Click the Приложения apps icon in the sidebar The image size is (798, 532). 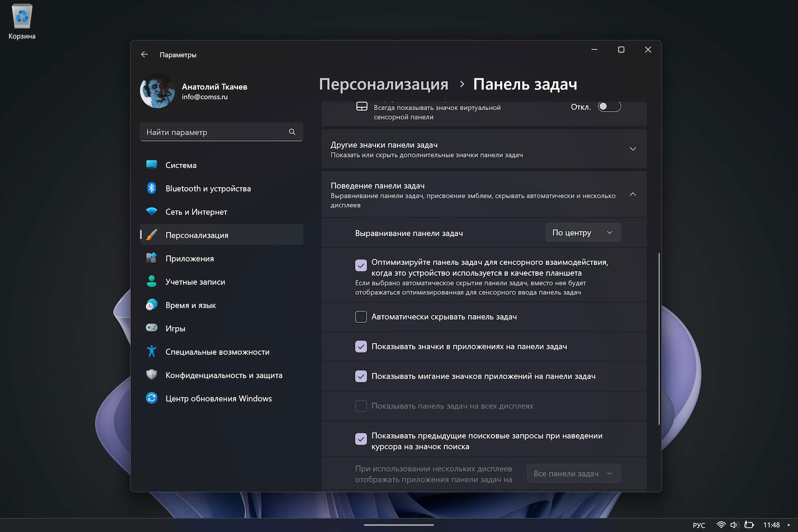coord(152,259)
